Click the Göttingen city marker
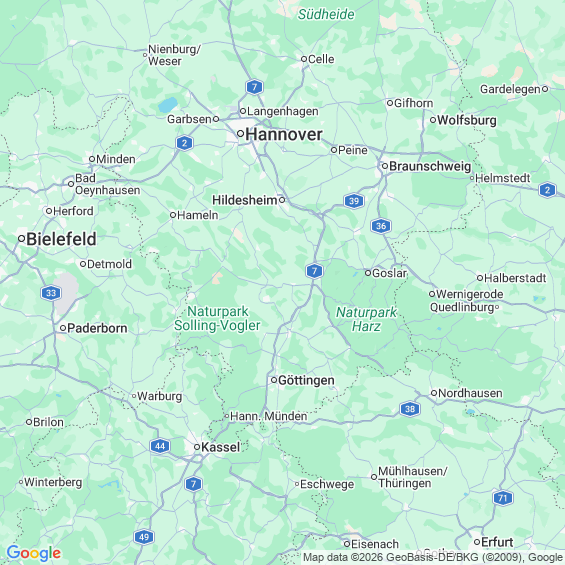This screenshot has height=565, width=565. (274, 380)
